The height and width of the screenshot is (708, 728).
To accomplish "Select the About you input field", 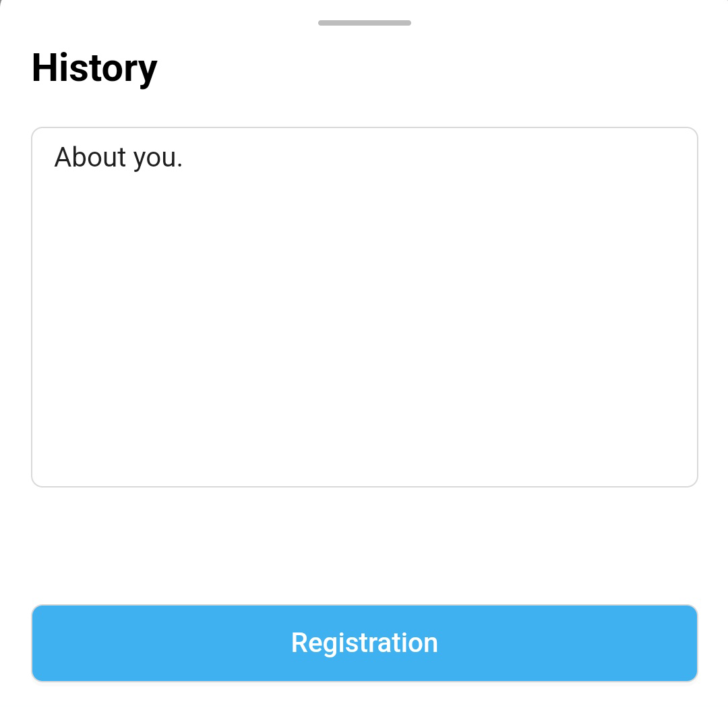I will coord(364,307).
